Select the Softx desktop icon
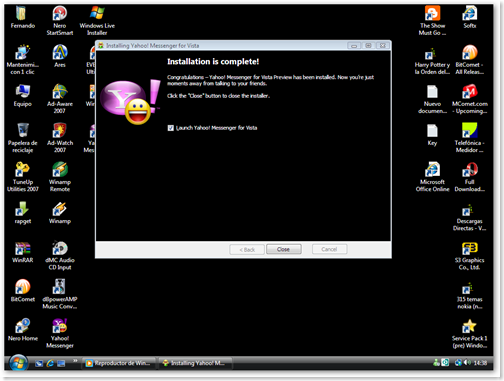 pyautogui.click(x=470, y=18)
